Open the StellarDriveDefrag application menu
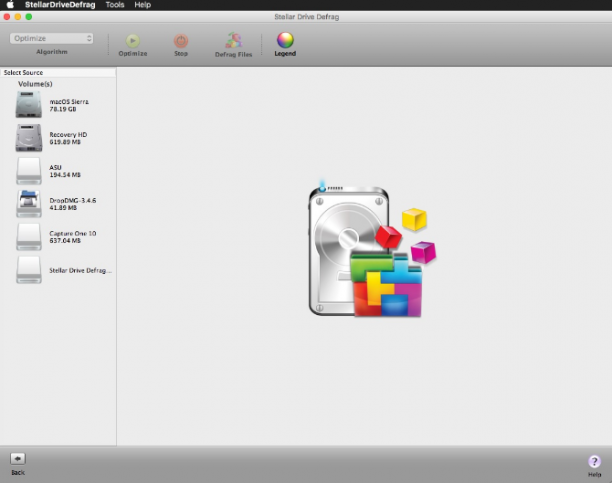Viewport: 612px width, 483px height. tap(60, 5)
